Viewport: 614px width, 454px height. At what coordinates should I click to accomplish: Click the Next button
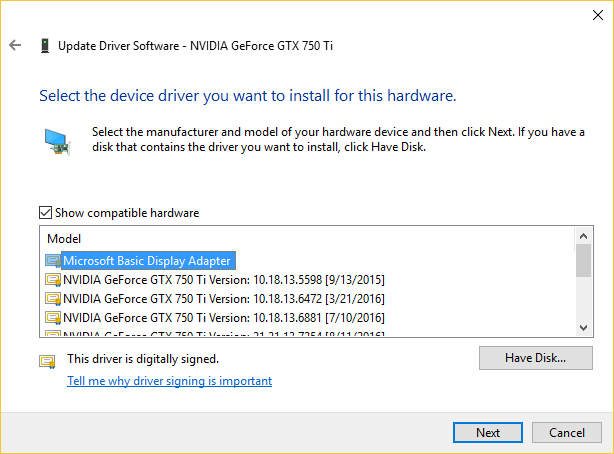pyautogui.click(x=488, y=432)
